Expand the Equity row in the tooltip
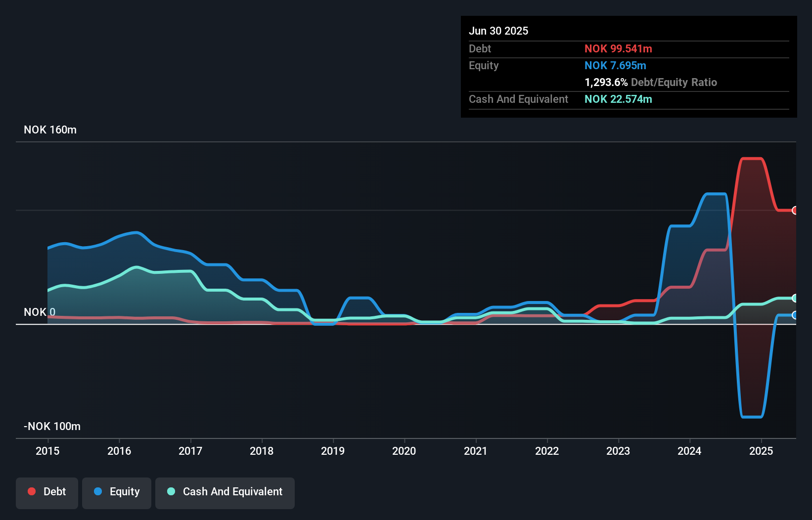This screenshot has height=520, width=812. 484,65
